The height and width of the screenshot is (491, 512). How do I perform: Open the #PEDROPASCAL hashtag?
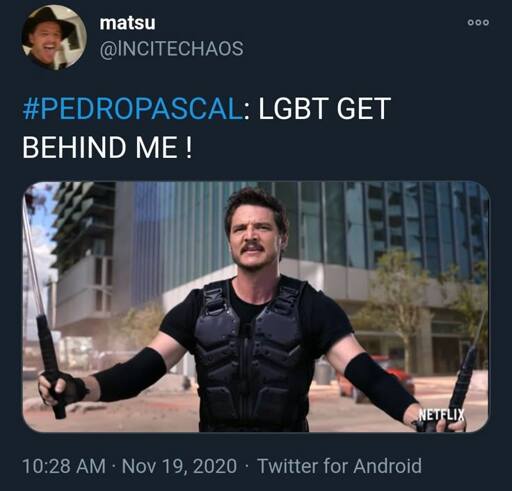[x=133, y=108]
